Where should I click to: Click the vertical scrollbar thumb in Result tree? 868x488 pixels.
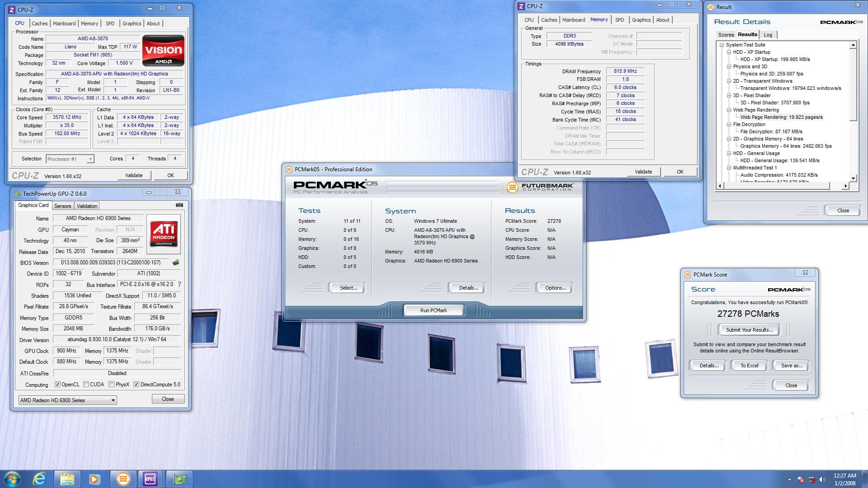pos(853,85)
